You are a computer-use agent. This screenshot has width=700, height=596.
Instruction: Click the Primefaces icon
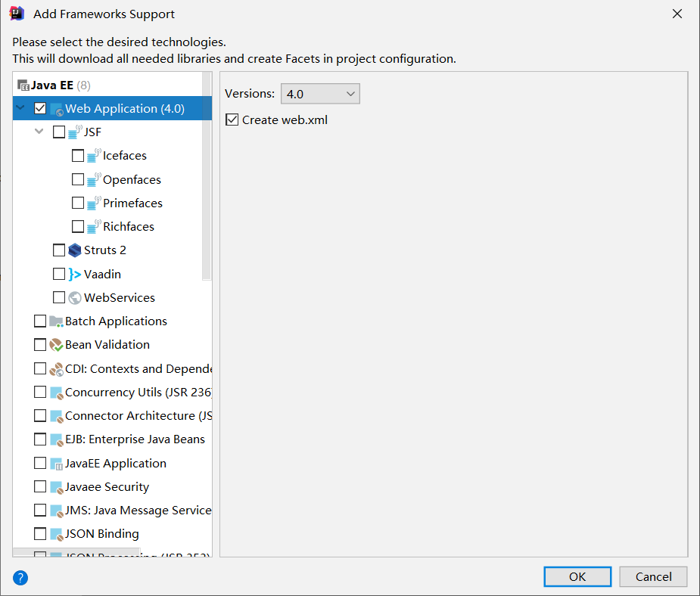[x=94, y=203]
